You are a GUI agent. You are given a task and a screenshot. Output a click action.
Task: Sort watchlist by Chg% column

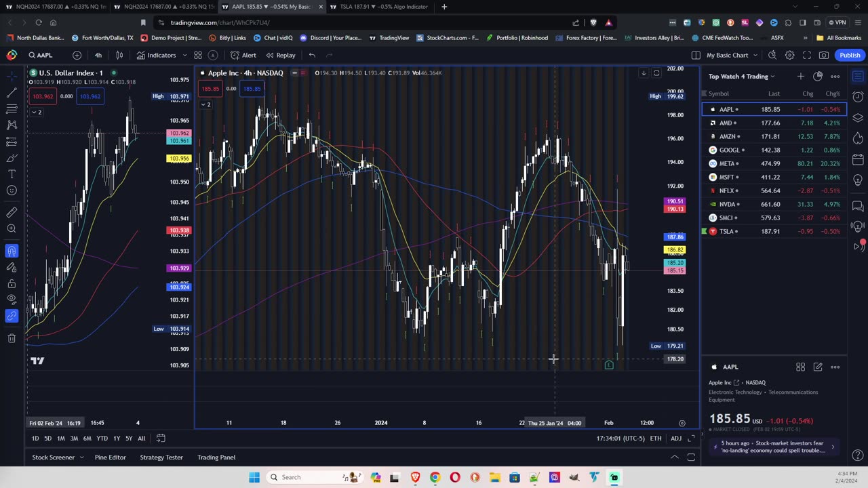(x=832, y=94)
